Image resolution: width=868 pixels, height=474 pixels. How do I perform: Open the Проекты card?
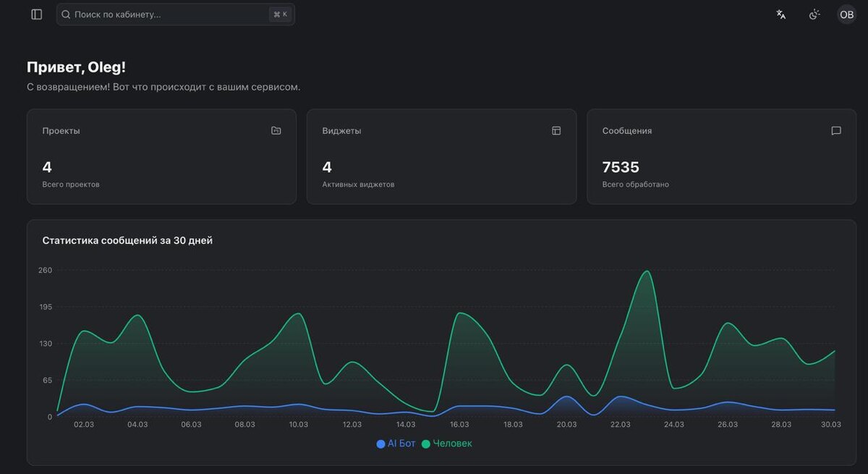point(161,156)
